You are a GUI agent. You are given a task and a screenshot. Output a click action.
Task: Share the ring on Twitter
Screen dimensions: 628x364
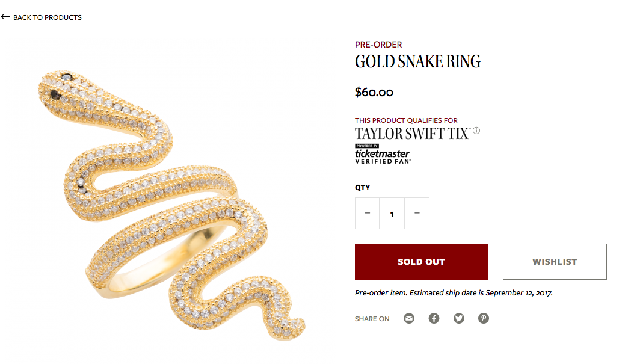click(458, 318)
